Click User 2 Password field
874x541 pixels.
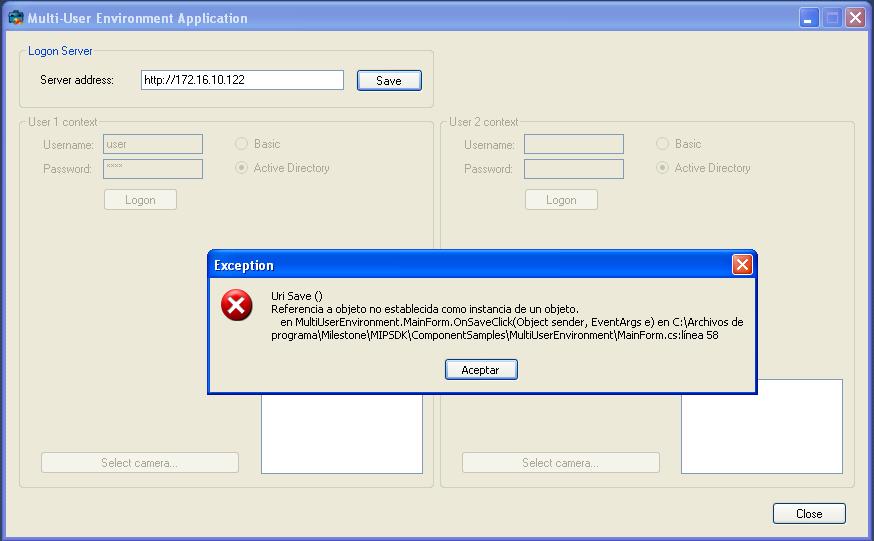click(x=574, y=169)
